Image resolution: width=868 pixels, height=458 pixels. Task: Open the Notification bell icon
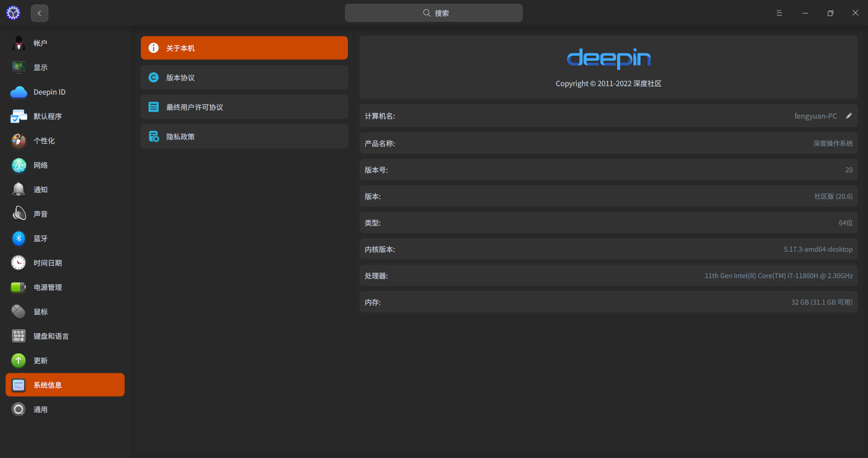[x=19, y=189]
